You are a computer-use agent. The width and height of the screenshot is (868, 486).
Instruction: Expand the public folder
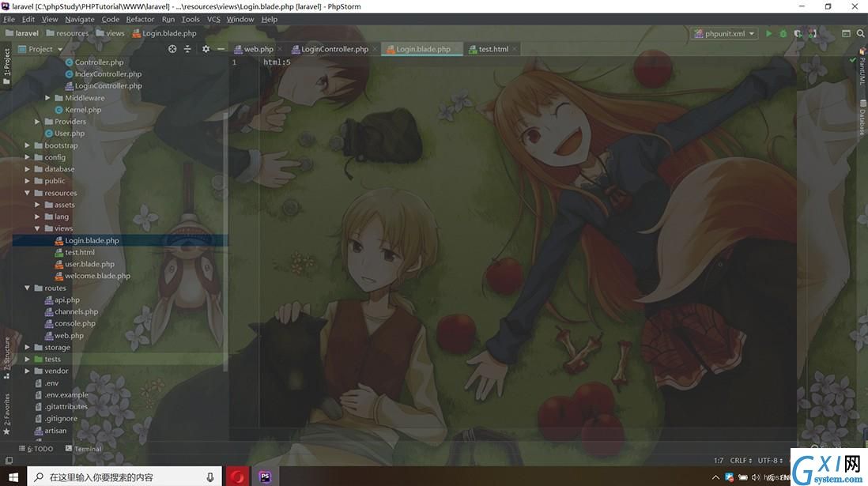pos(27,181)
